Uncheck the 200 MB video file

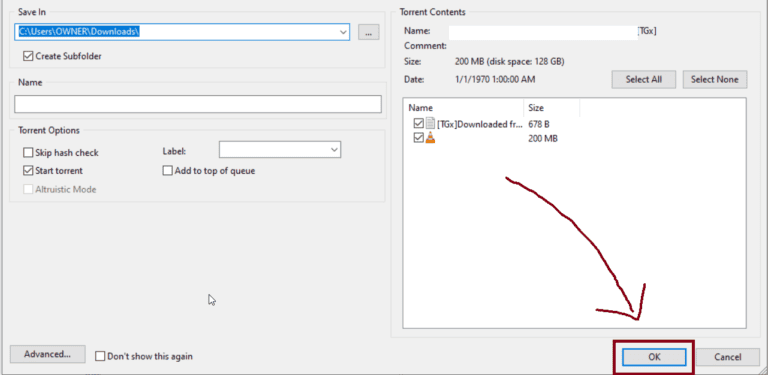point(418,139)
